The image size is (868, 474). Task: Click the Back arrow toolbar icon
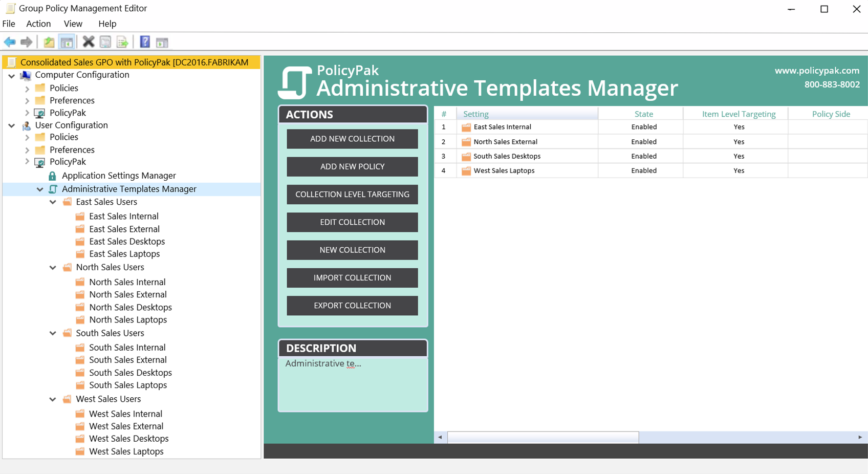10,42
